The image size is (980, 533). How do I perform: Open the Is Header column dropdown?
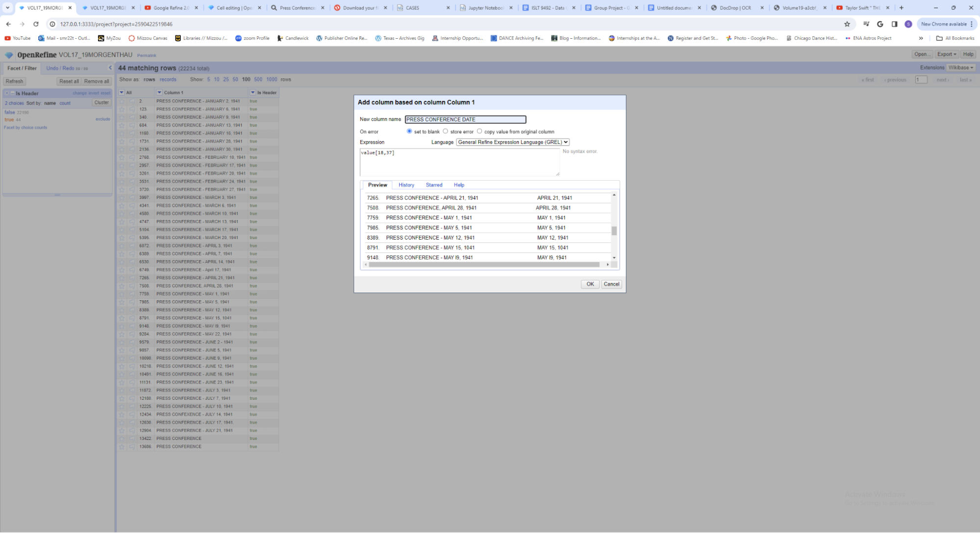pos(253,93)
